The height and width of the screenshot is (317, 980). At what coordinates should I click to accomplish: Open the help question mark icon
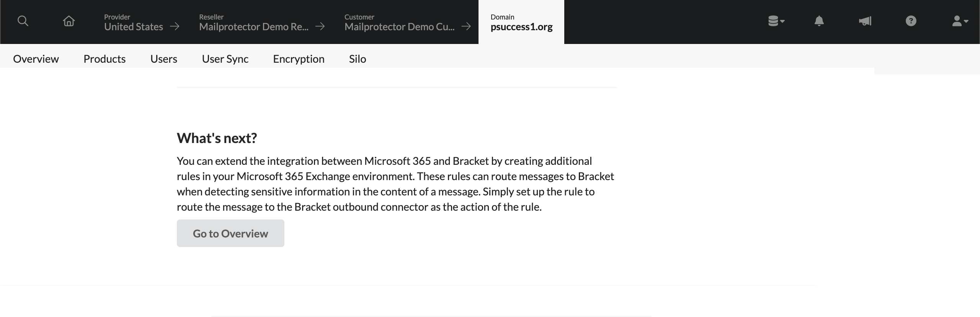pyautogui.click(x=911, y=21)
